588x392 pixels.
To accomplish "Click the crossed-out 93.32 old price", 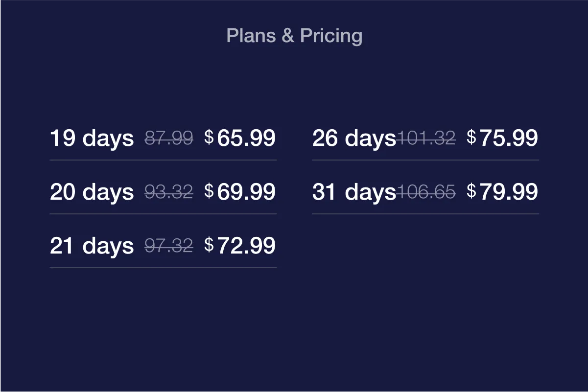I will [x=169, y=192].
